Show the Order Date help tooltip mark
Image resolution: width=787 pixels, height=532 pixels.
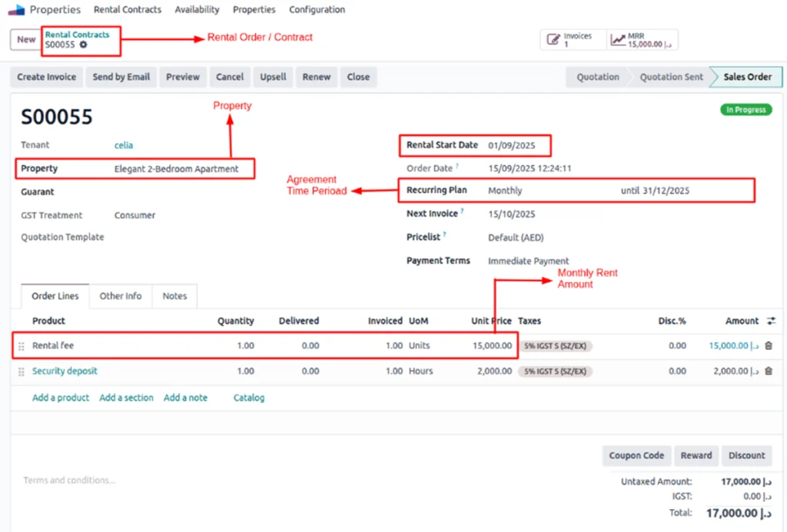point(457,165)
